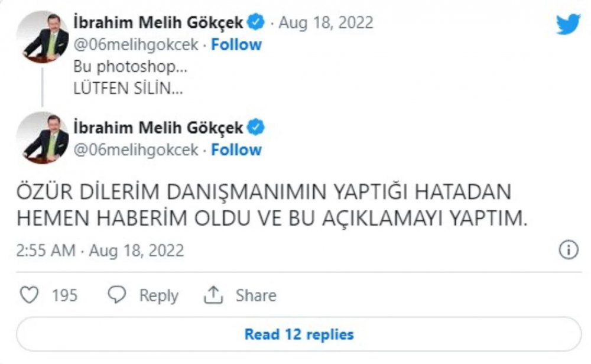Follow the account from the top tweet
This screenshot has width=591, height=364.
[236, 45]
